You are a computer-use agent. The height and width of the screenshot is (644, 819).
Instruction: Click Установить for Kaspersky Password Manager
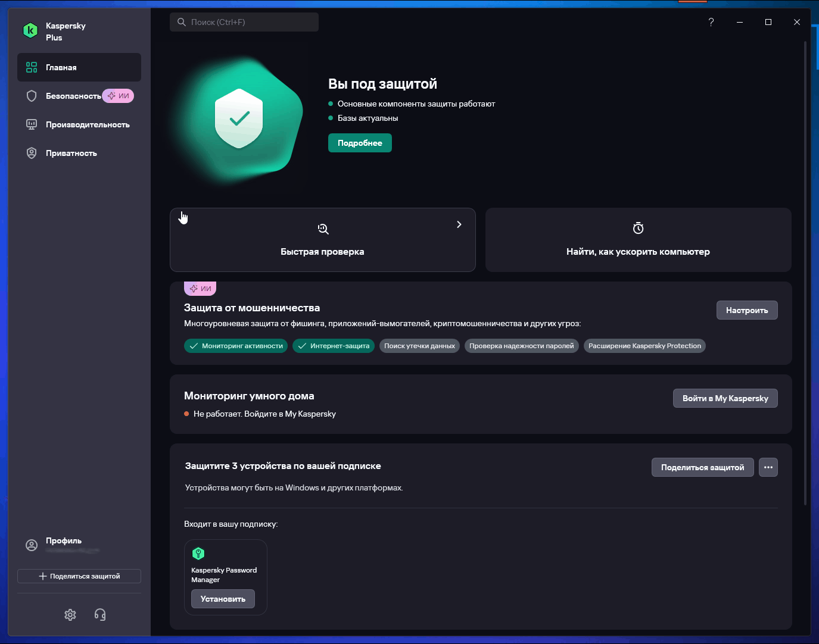coord(223,599)
